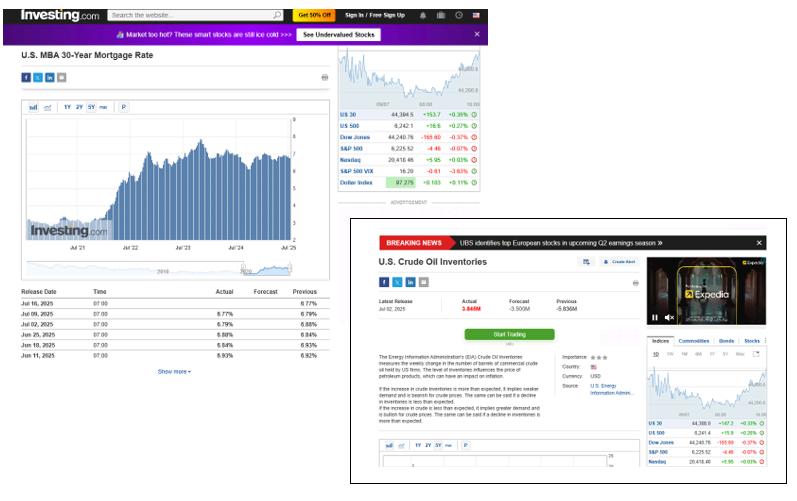Open US 30 in Mortgage page sidebar
The width and height of the screenshot is (797, 501).
coord(348,115)
